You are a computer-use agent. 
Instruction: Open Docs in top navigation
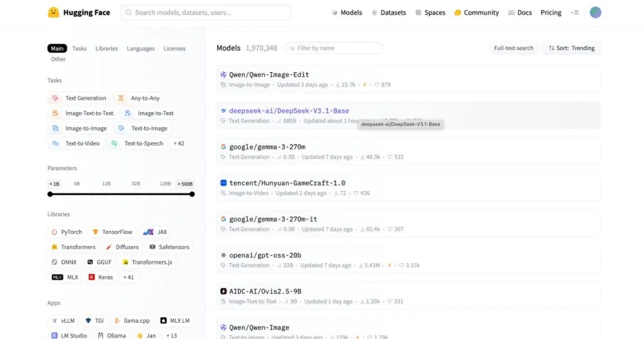coord(520,13)
